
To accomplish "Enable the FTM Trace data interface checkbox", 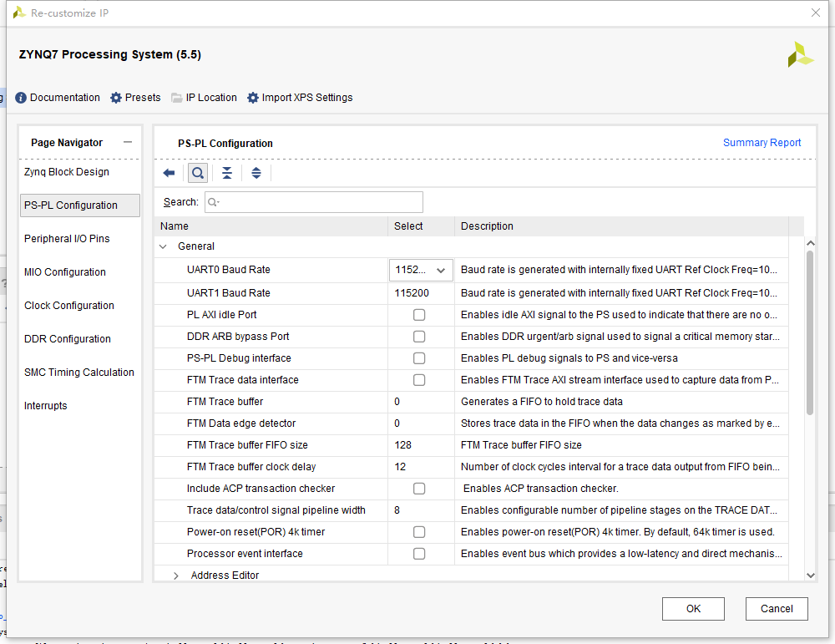I will (x=419, y=380).
